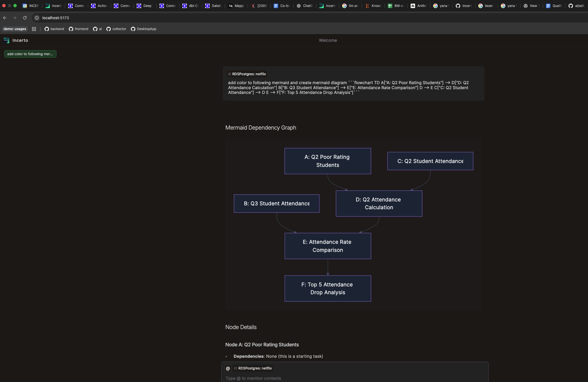Open the bookmark apps grid icon
588x382 pixels.
click(x=34, y=29)
